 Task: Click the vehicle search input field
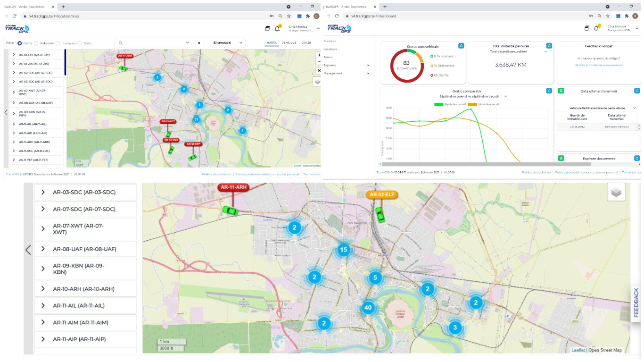[x=151, y=43]
